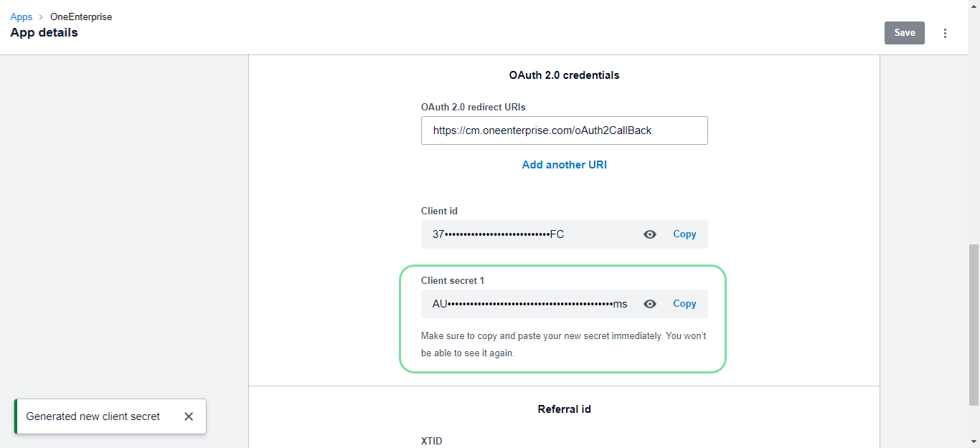Viewport: 980px width, 448px height.
Task: Click the Referral id section heading
Action: point(564,409)
